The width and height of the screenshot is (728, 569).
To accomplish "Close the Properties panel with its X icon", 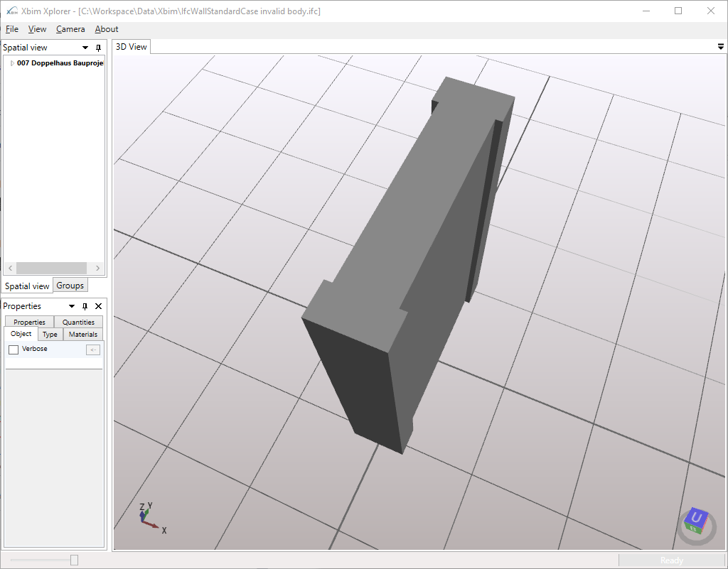I will click(x=98, y=306).
